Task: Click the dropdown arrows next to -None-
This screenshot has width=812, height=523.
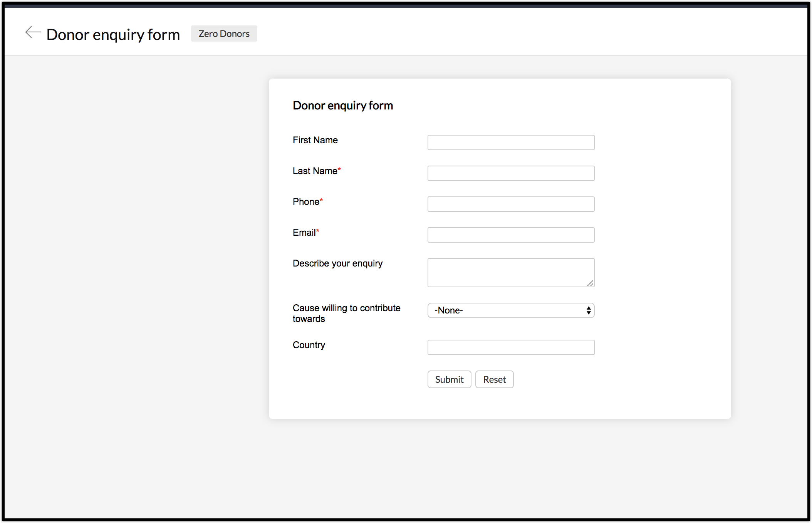Action: (x=589, y=310)
